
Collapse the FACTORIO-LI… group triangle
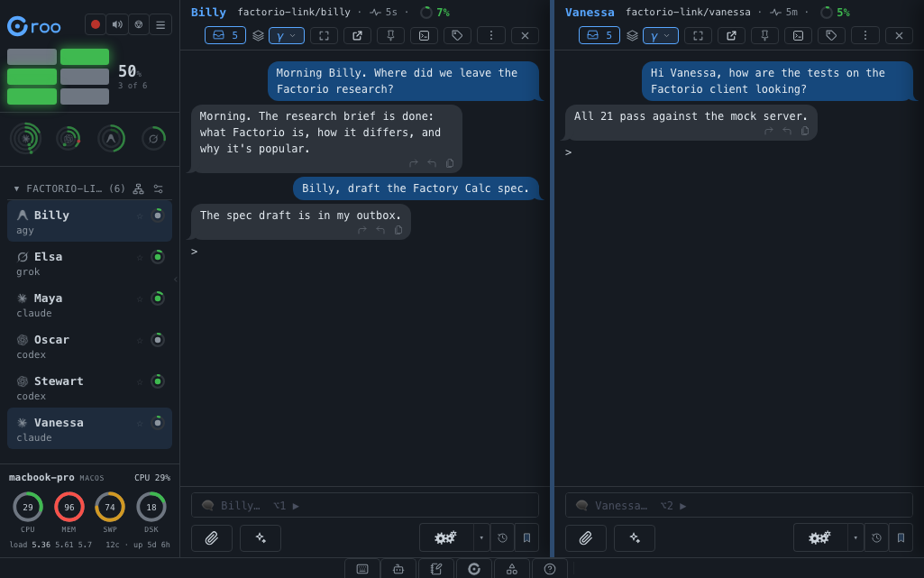pyautogui.click(x=16, y=188)
